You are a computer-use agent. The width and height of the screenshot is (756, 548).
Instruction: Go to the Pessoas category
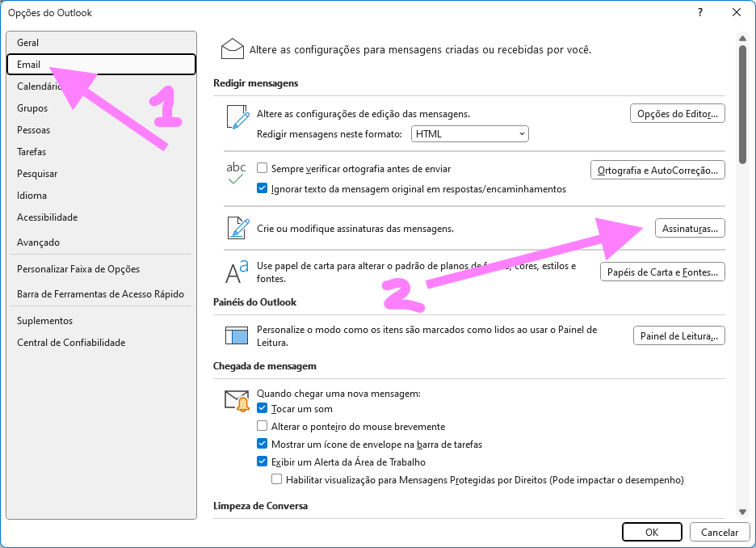[101, 130]
